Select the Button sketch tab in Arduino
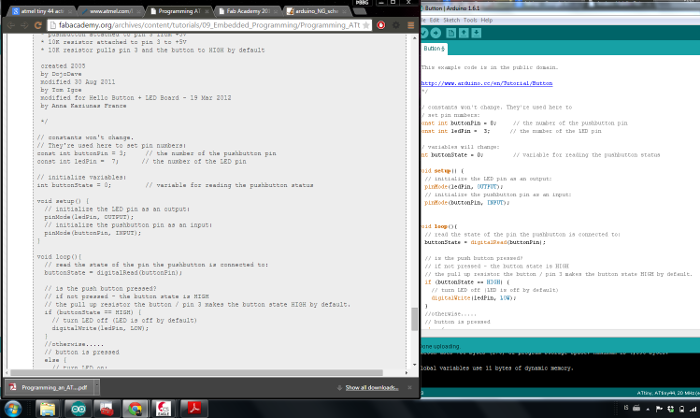700x418 pixels. [433, 48]
